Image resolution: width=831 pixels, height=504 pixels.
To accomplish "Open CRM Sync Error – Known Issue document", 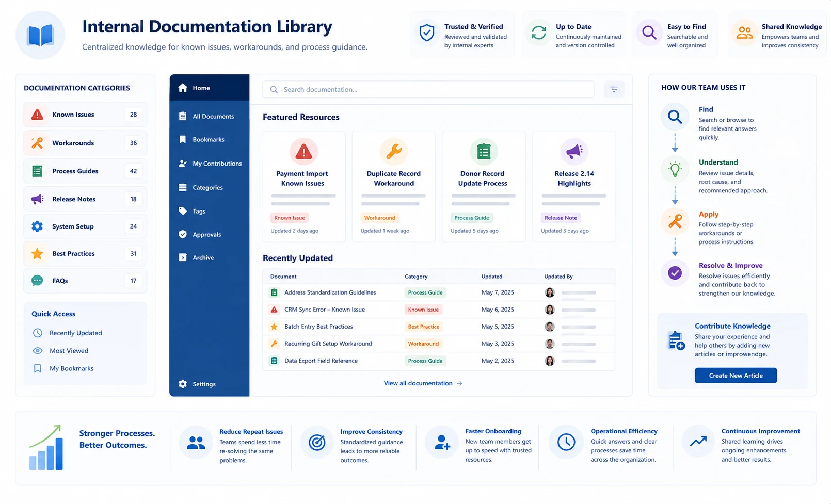I will (325, 310).
